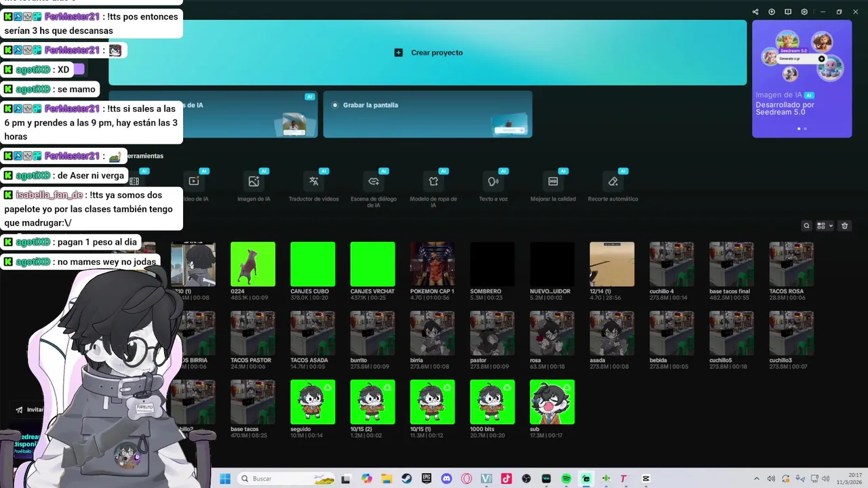868x488 pixels.
Task: Open Discord from the taskbar
Action: [x=446, y=479]
